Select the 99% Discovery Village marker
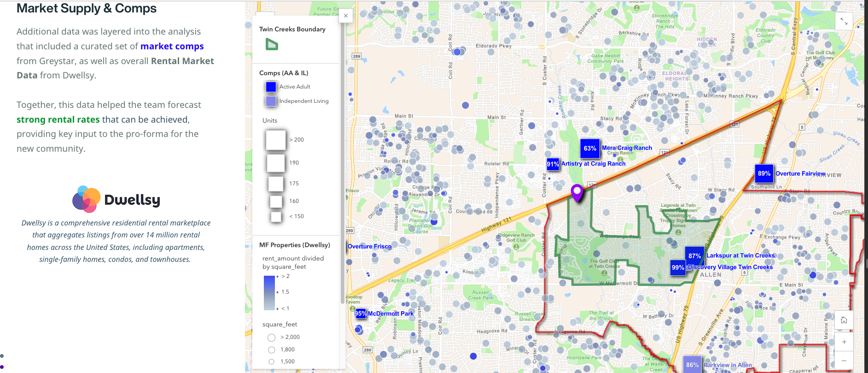This screenshot has width=868, height=373. [678, 267]
